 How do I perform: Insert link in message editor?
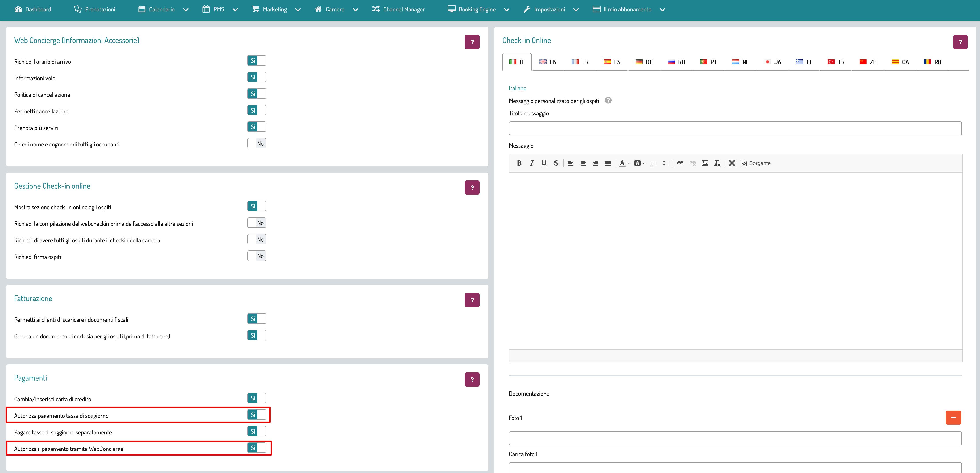(680, 163)
